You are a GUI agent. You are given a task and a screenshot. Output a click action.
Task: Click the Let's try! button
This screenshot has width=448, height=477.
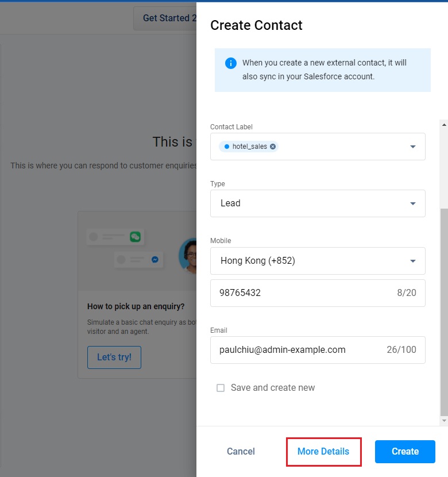(x=114, y=357)
